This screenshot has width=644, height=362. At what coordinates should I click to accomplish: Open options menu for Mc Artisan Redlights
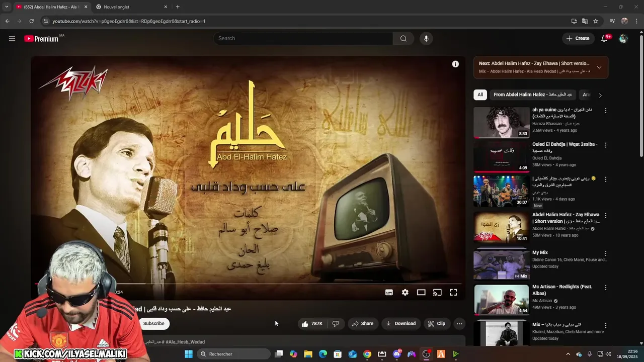(x=606, y=288)
